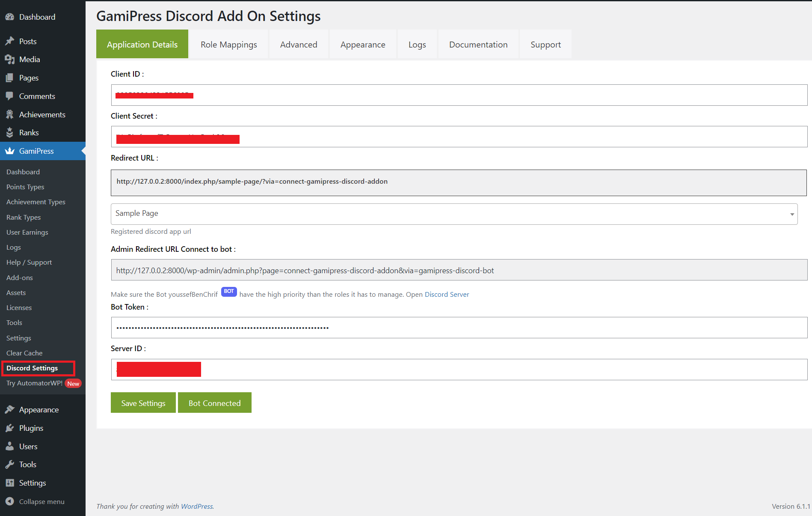Open the Users icon
The image size is (812, 516).
point(10,446)
